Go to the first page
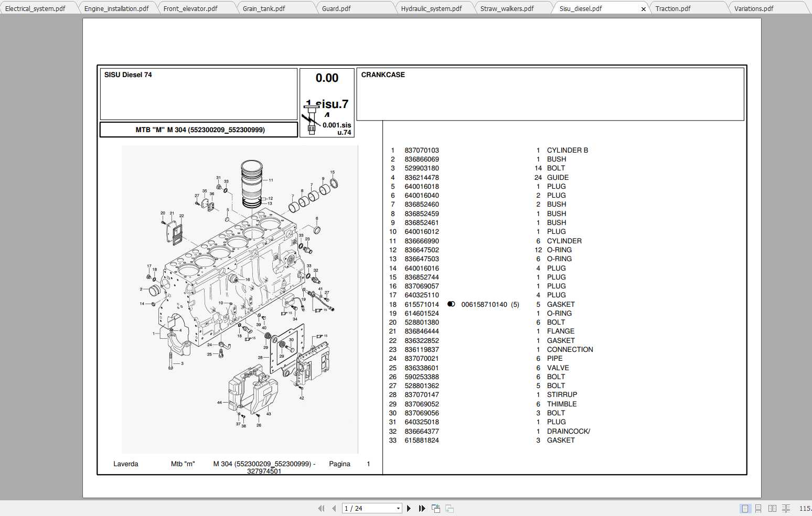812x516 pixels. point(321,508)
